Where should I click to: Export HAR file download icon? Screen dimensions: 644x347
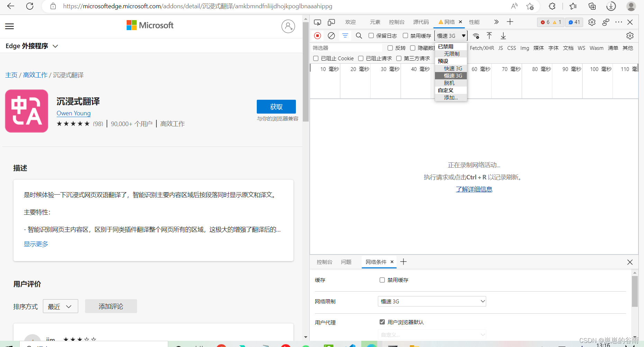click(x=503, y=36)
